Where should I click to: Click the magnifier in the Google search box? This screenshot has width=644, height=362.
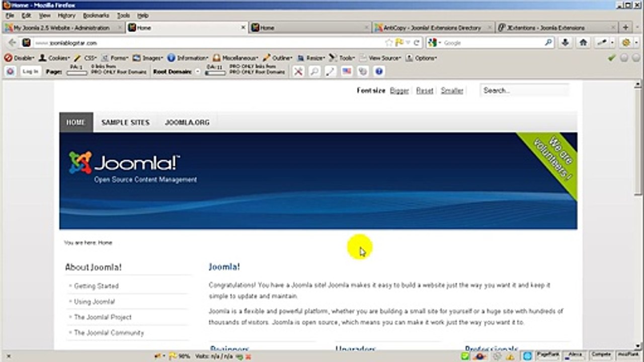tap(548, 43)
